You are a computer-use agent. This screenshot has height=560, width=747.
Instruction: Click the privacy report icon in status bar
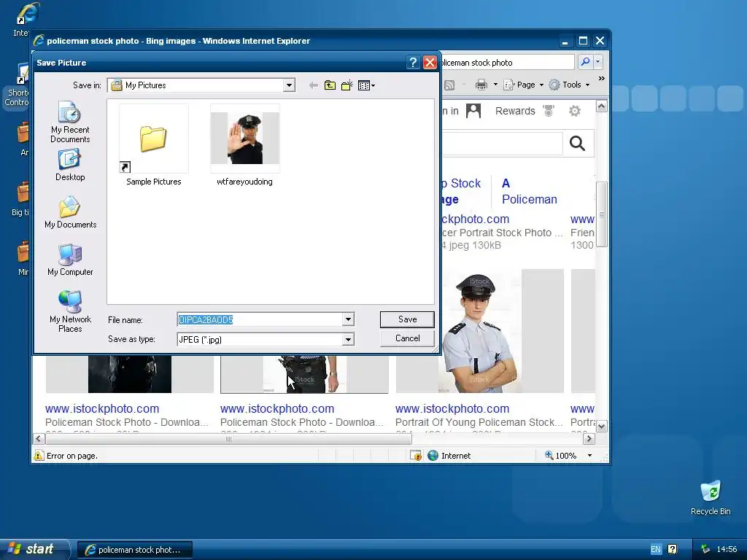pyautogui.click(x=415, y=456)
